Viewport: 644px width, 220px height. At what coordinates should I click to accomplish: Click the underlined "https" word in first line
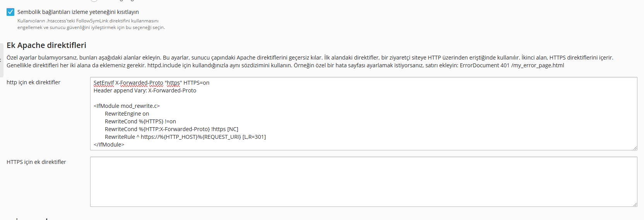click(173, 83)
